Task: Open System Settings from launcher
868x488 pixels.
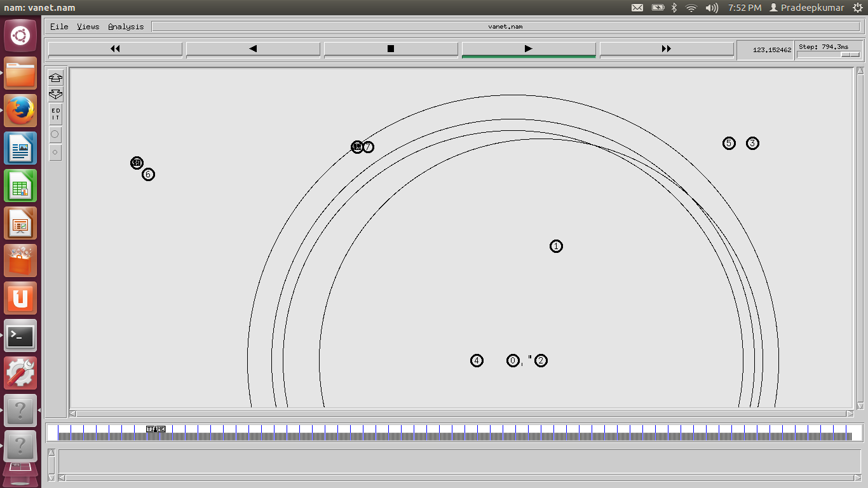Action: click(20, 373)
